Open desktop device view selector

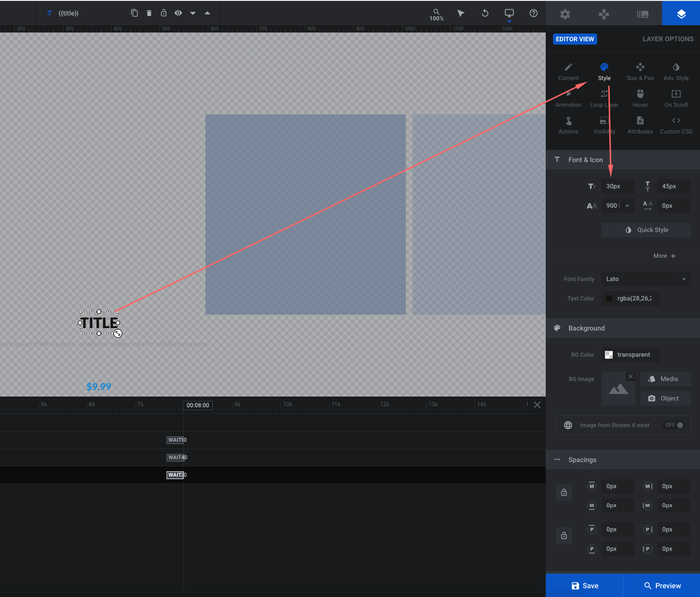point(509,14)
